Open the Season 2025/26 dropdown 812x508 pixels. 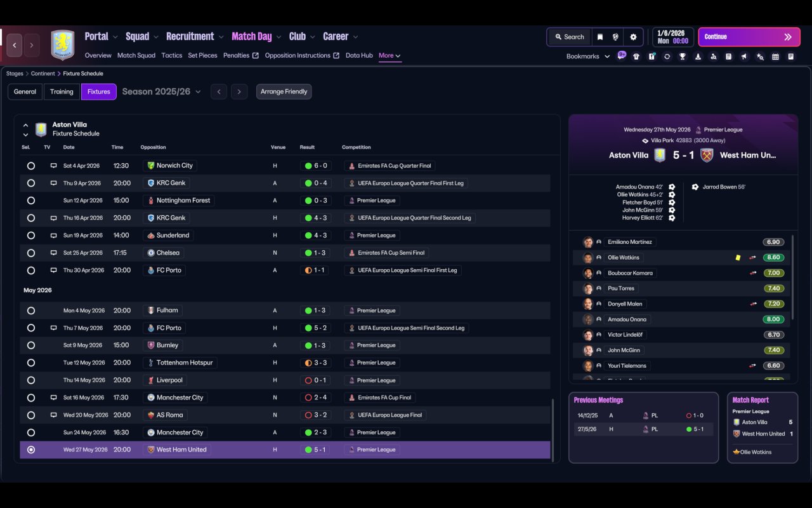pos(161,91)
